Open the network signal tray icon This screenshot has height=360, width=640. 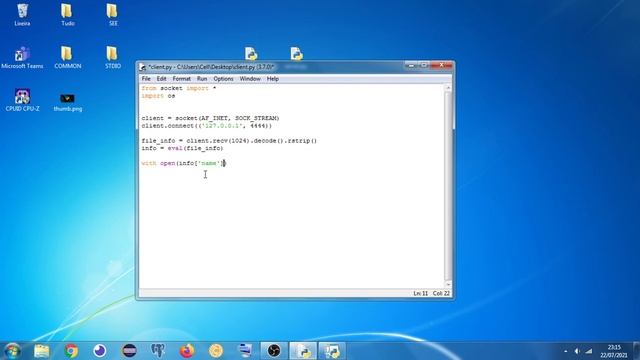[x=589, y=351]
